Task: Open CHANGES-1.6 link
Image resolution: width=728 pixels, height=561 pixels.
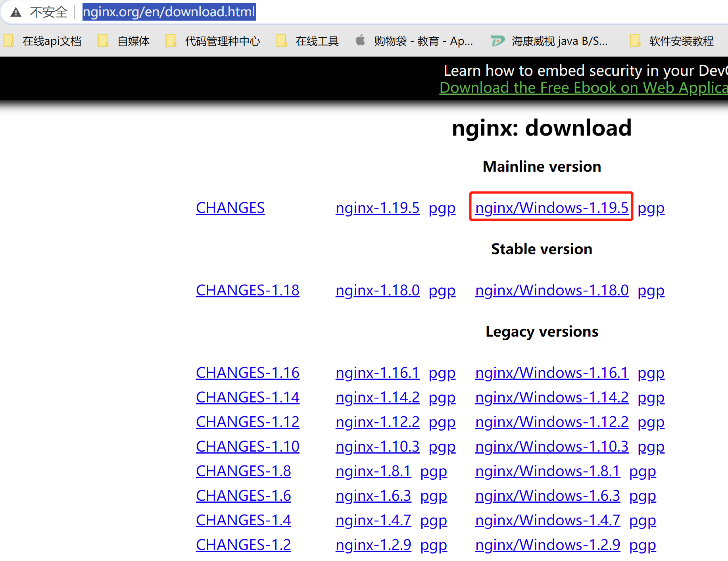Action: [x=243, y=496]
